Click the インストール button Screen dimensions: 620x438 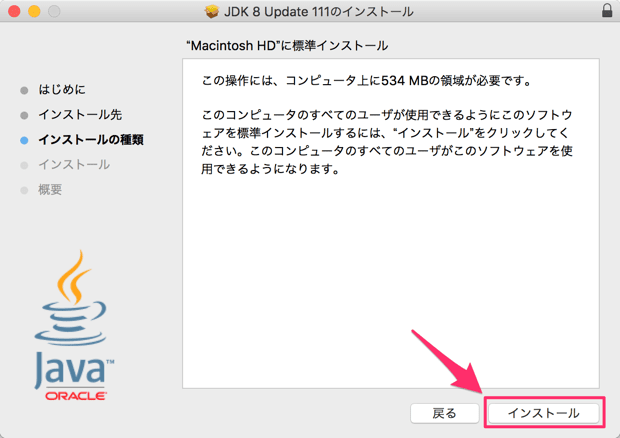544,413
